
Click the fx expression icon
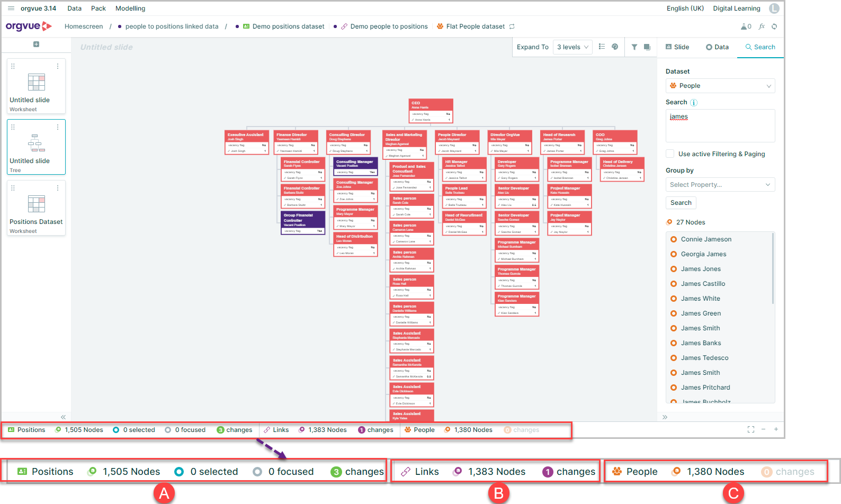pos(762,26)
